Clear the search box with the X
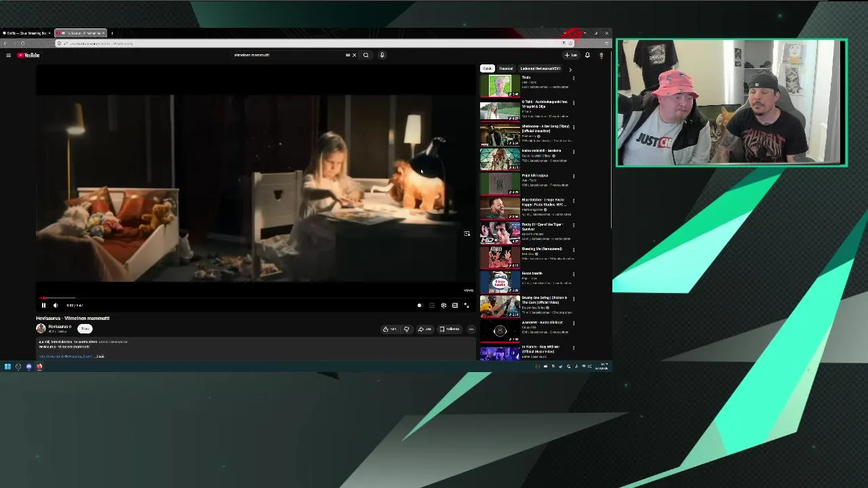This screenshot has height=488, width=868. click(354, 55)
